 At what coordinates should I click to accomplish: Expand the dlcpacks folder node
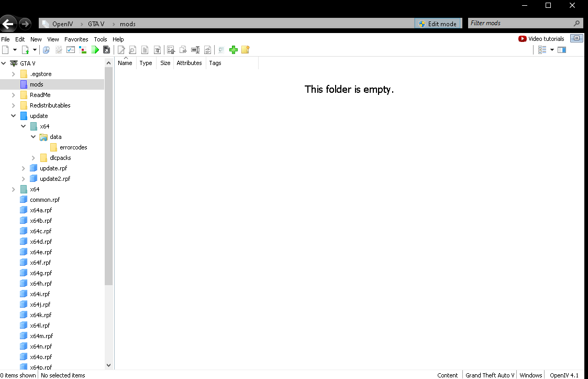click(34, 158)
